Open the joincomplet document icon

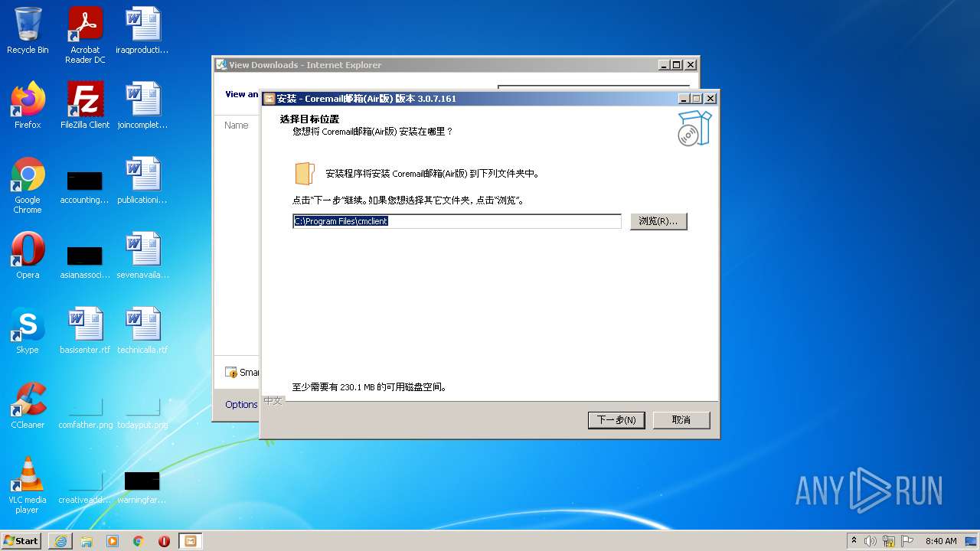[142, 106]
